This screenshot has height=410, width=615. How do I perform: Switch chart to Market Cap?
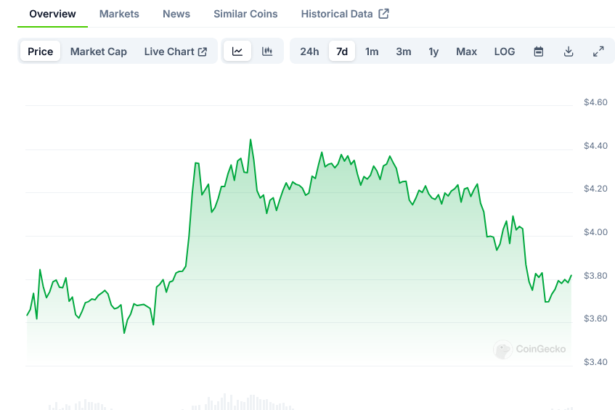(x=98, y=51)
